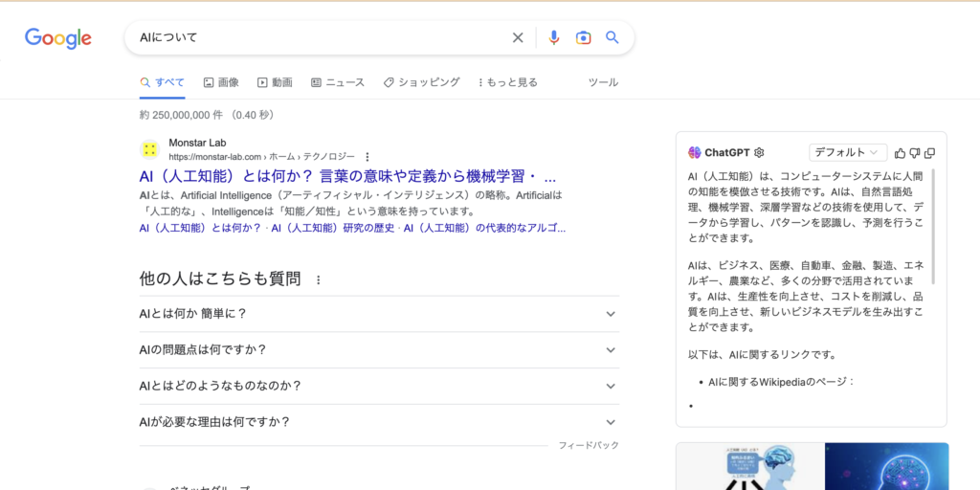Open ChatGPT panel settings gear
The width and height of the screenshot is (980, 490).
click(759, 152)
